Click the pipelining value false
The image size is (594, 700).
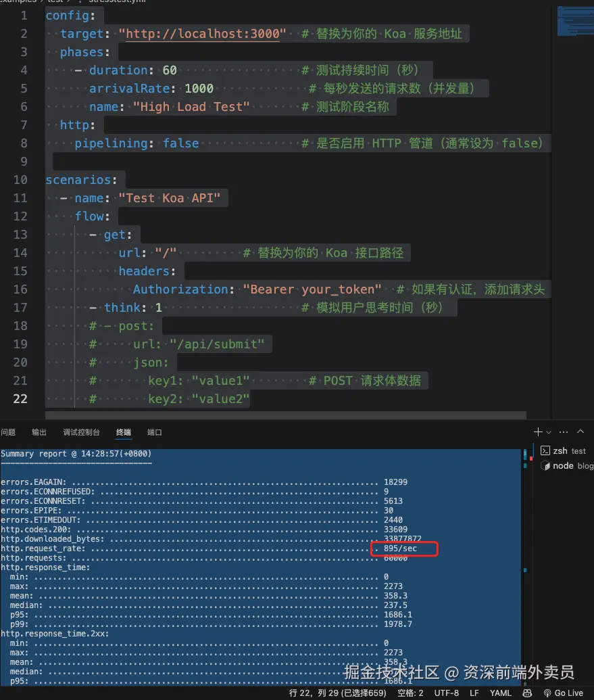pos(180,143)
